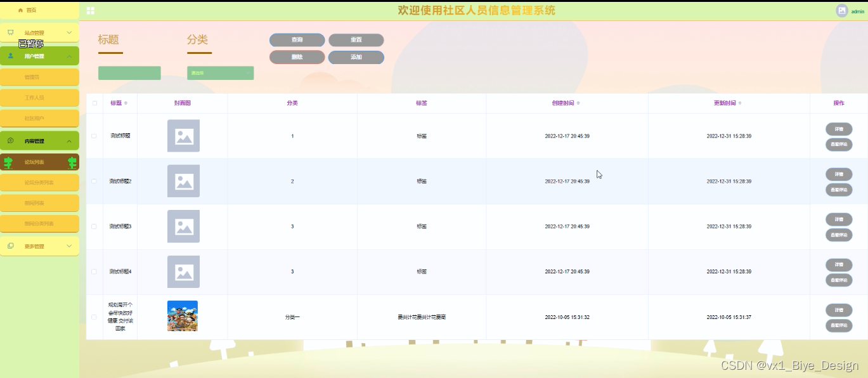Viewport: 868px width, 378px height.
Task: Click the admin avatar icon
Action: coord(842,11)
